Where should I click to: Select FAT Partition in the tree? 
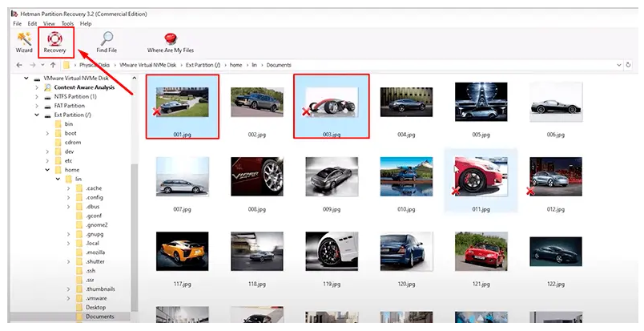pos(70,106)
